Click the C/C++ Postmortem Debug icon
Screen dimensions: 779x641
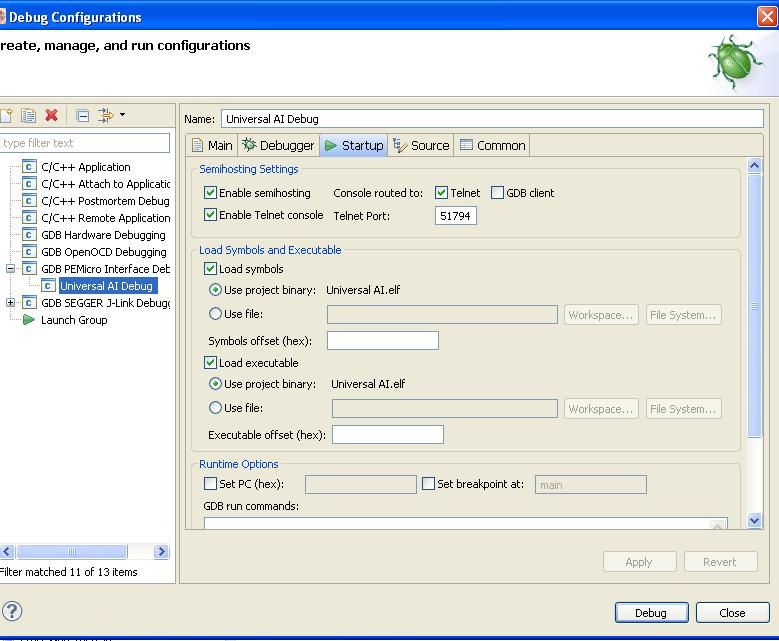(29, 201)
